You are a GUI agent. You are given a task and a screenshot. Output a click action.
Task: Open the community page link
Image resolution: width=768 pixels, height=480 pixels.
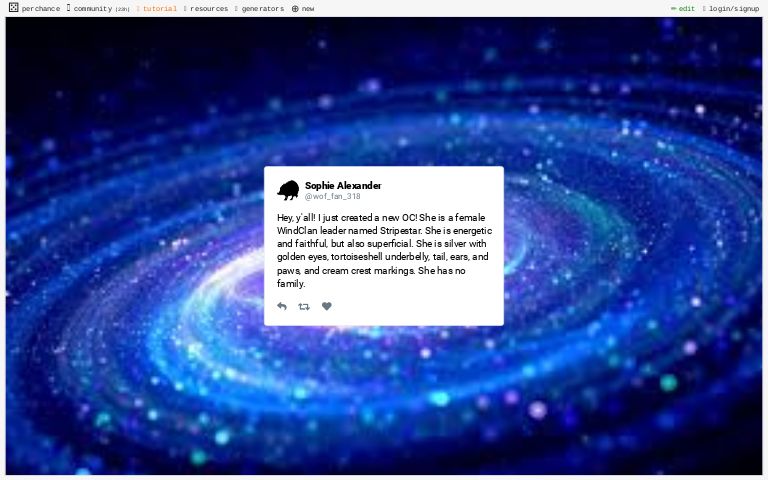(93, 9)
